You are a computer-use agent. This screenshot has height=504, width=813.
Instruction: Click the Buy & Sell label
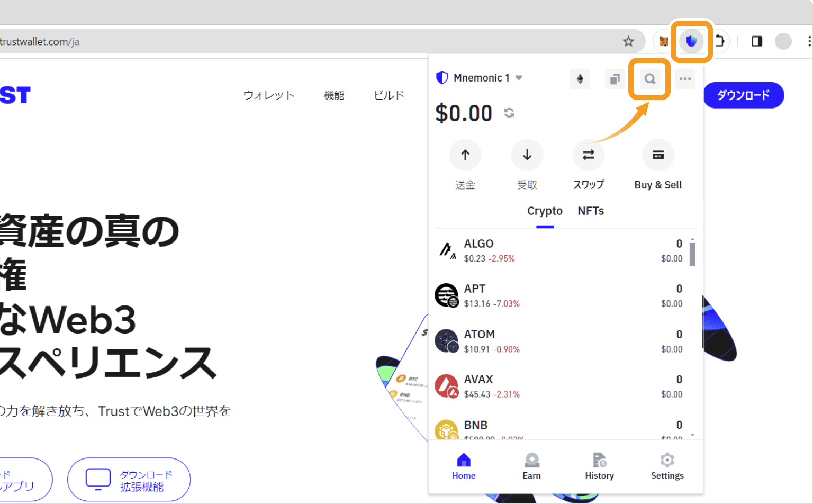coord(658,185)
